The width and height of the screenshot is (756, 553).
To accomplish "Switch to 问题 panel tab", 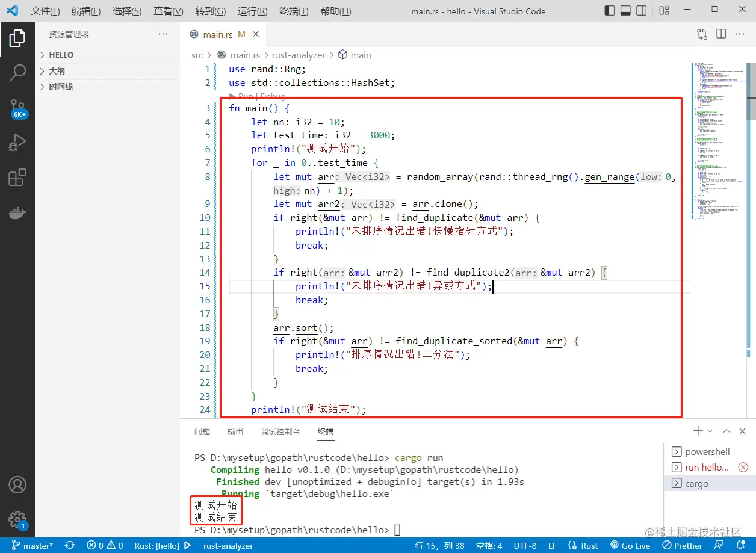I will coord(202,431).
